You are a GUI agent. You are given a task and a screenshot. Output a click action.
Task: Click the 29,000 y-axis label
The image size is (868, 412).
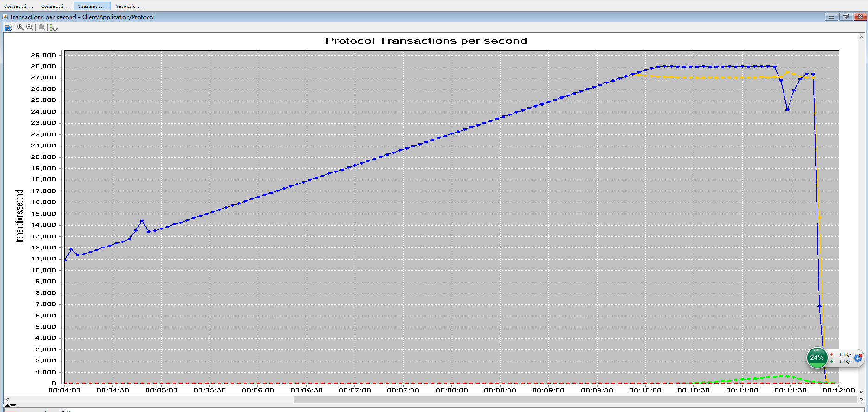(x=43, y=55)
